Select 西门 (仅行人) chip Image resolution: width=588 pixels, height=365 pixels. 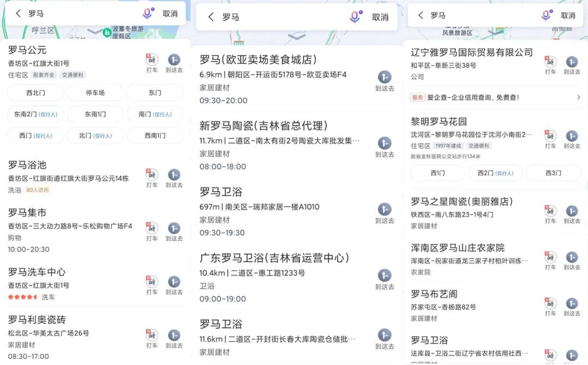coord(35,136)
